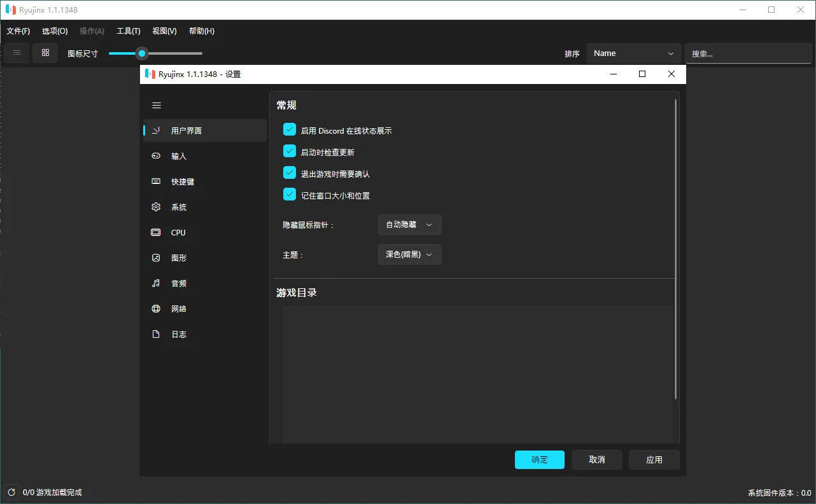Go to the 系统 (System) settings section
The height and width of the screenshot is (504, 816).
click(x=178, y=207)
